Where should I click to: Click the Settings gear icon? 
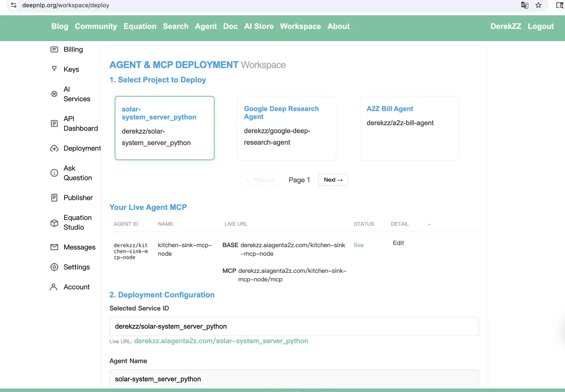(54, 267)
